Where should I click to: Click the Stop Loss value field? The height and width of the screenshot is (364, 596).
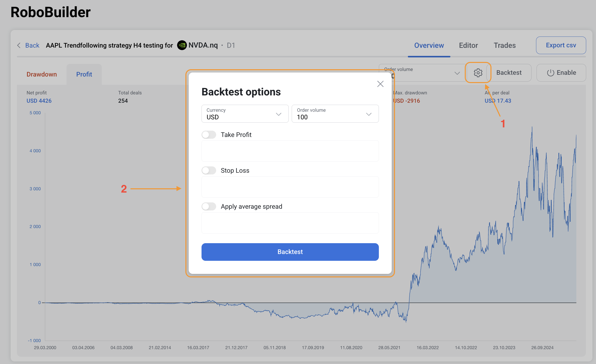click(x=290, y=187)
